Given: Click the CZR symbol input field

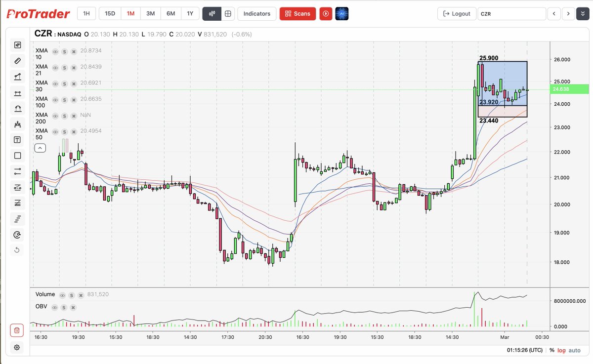Looking at the screenshot, I should click(x=511, y=13).
